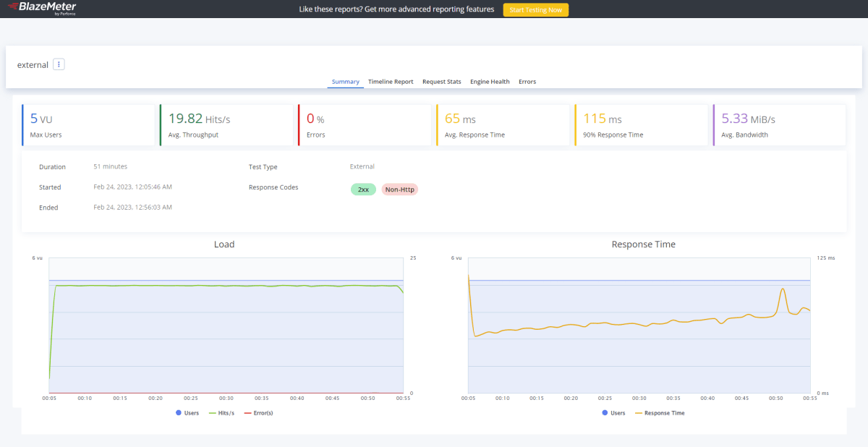Click the External test type value
Image resolution: width=868 pixels, height=447 pixels.
tap(362, 166)
